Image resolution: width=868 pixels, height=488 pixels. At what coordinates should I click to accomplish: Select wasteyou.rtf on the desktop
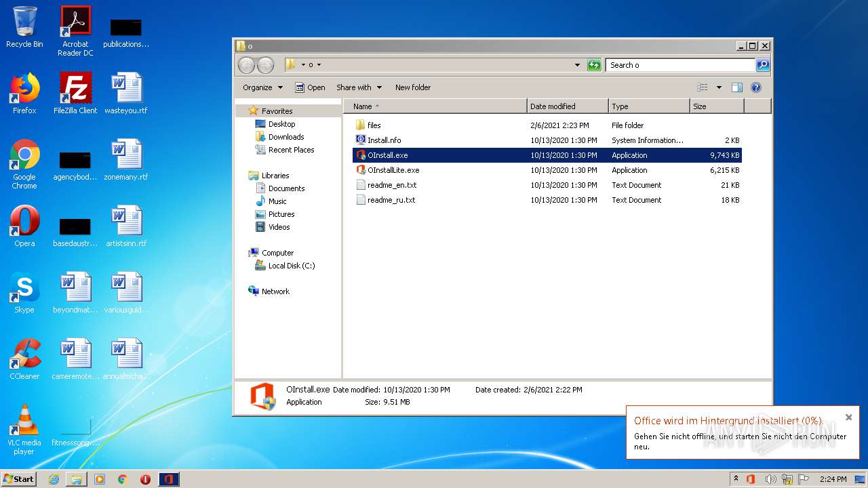[126, 94]
